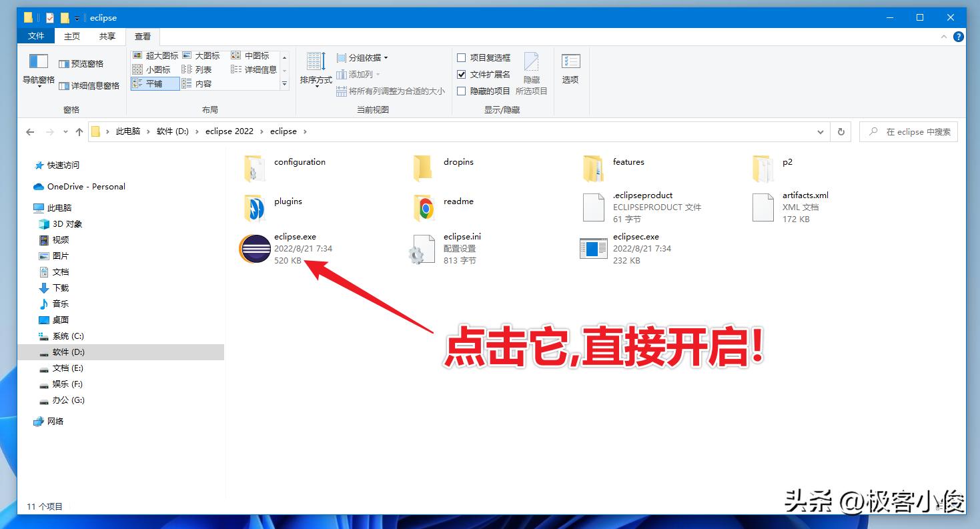Open the artifacts.xml file

tap(762, 207)
